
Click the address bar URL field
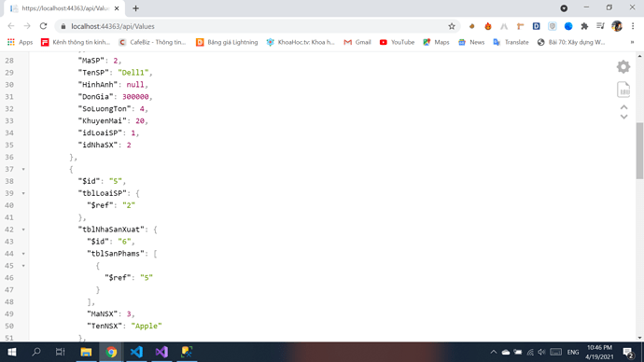[x=255, y=26]
